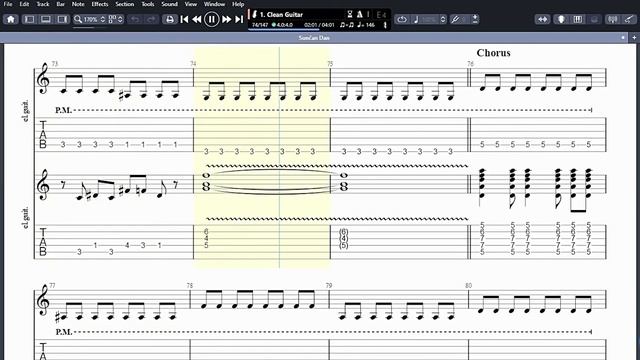Open the Section menu
The image size is (640, 360).
(x=124, y=4)
